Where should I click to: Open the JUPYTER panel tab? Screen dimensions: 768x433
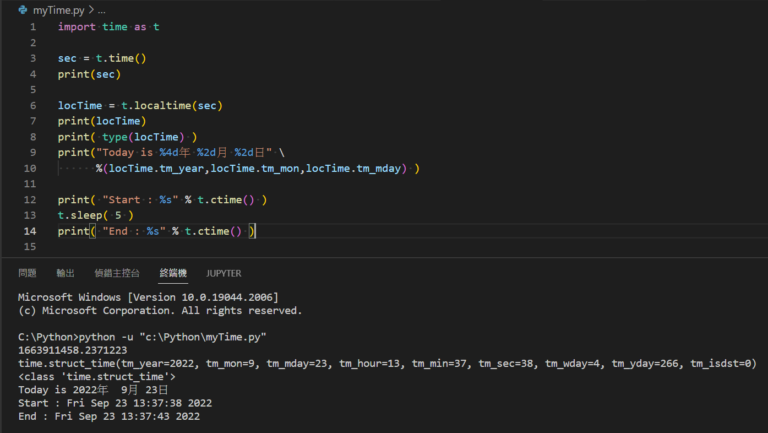[224, 273]
